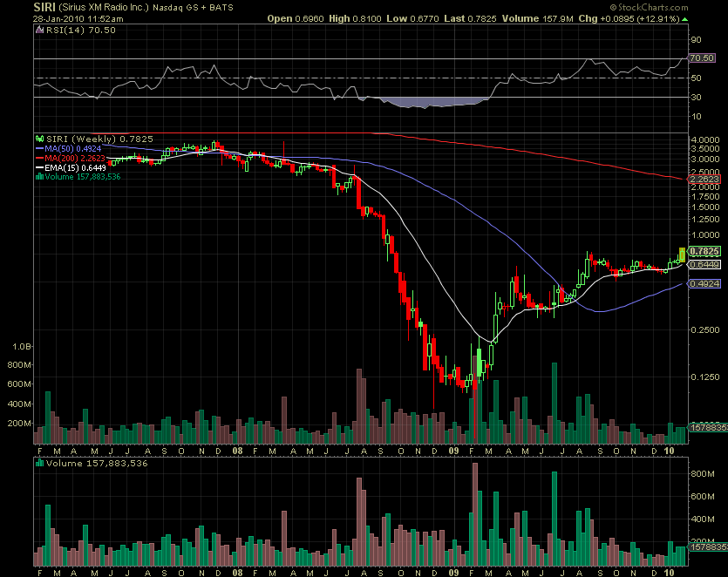The width and height of the screenshot is (728, 577).
Task: Click the volume bars icon in the lower Volume panel
Action: [x=40, y=463]
